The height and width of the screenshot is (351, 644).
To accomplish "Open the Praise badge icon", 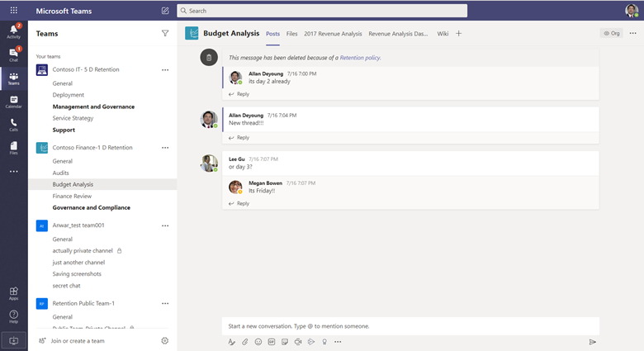I will pyautogui.click(x=324, y=342).
